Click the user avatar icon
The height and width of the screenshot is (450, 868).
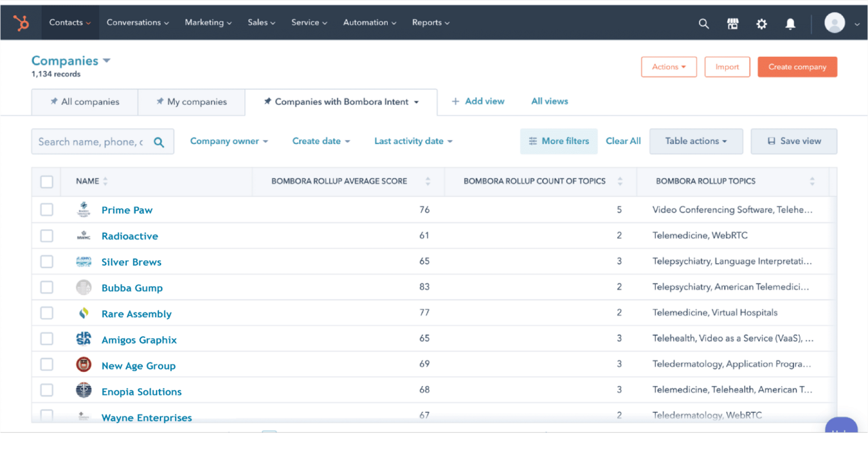point(835,23)
